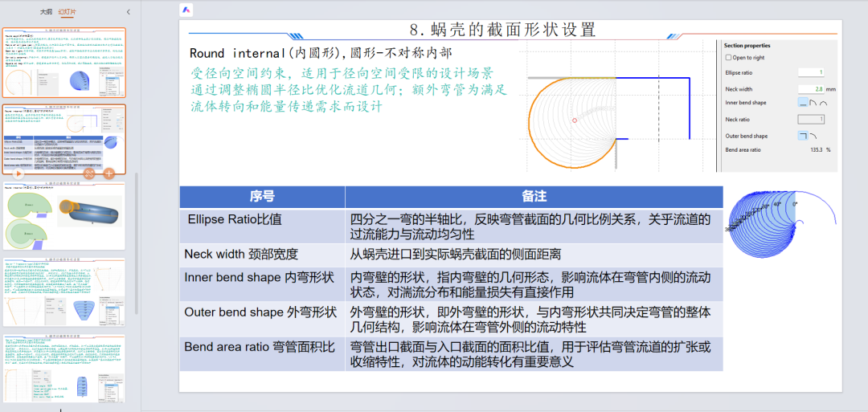Enable the Open to right checkbox
The image size is (868, 412).
(728, 58)
